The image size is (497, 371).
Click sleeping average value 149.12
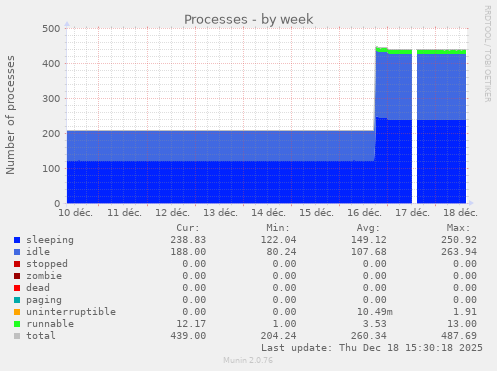[369, 240]
